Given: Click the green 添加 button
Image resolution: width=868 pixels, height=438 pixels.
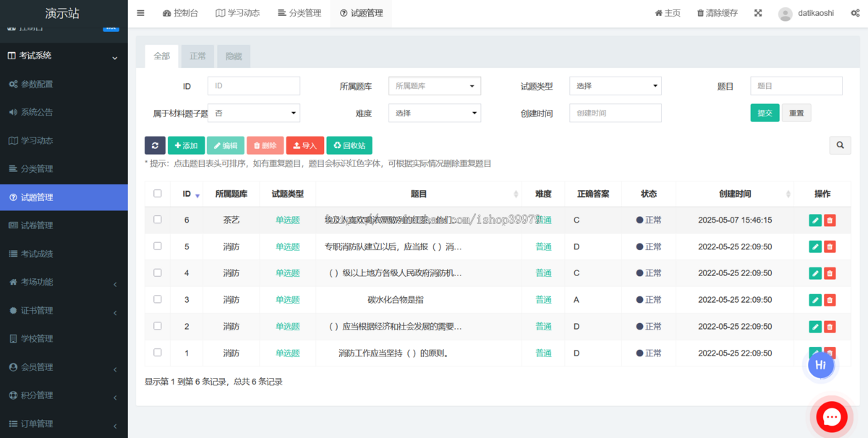Looking at the screenshot, I should point(187,145).
